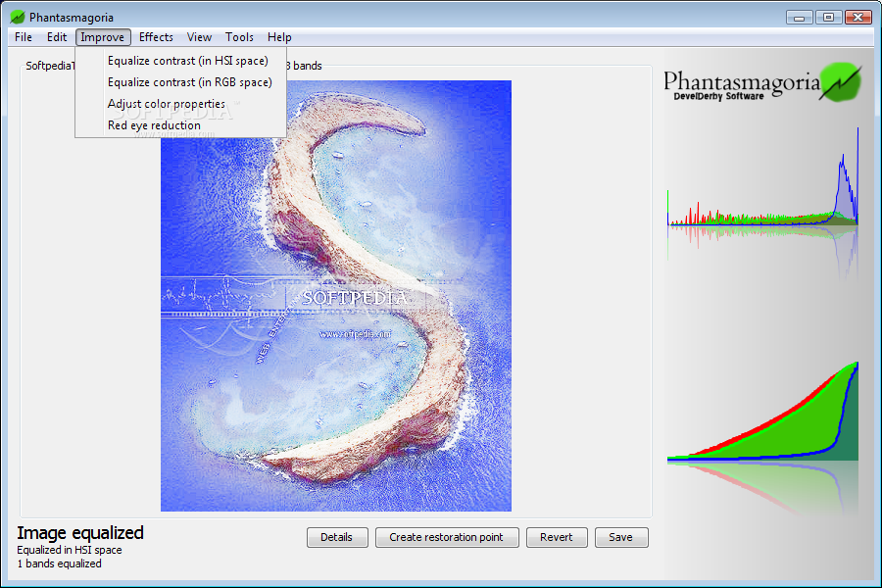This screenshot has height=588, width=882.
Task: Close the open Improve menu
Action: 103,37
